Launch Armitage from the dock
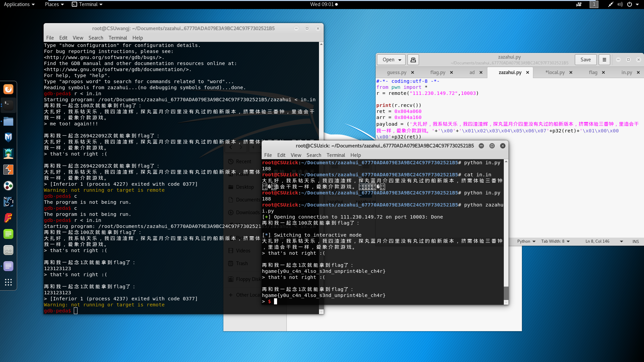 pos(8,154)
